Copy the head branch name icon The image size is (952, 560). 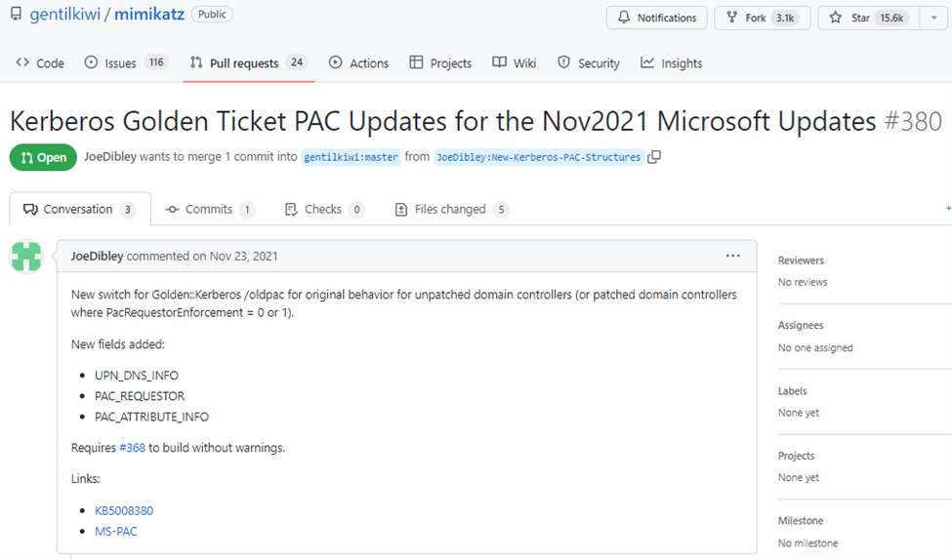tap(654, 157)
